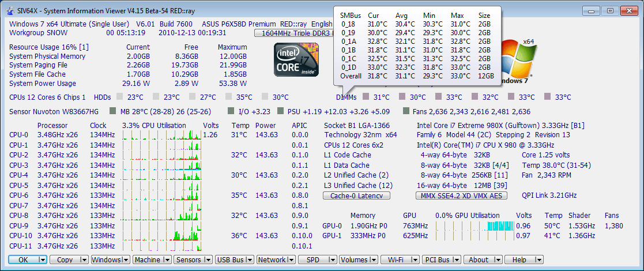Click the green square before I/O +3.23
Screen dimensions: 644x271
(231, 111)
